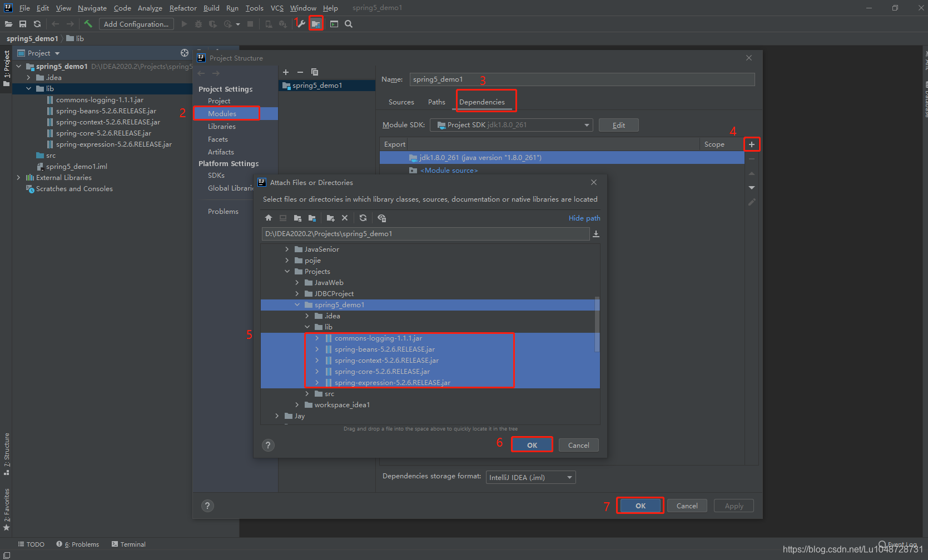Click the Hide path link
The image size is (928, 560).
(x=584, y=218)
